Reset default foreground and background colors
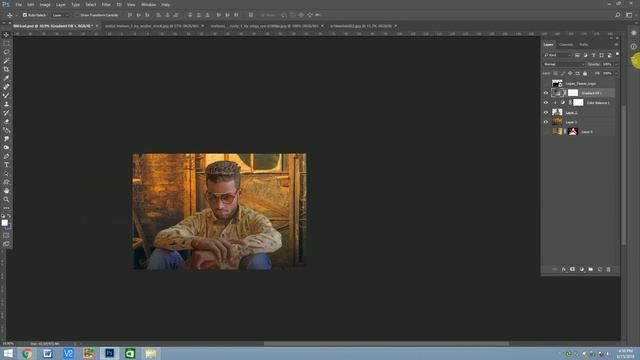 click(3, 216)
